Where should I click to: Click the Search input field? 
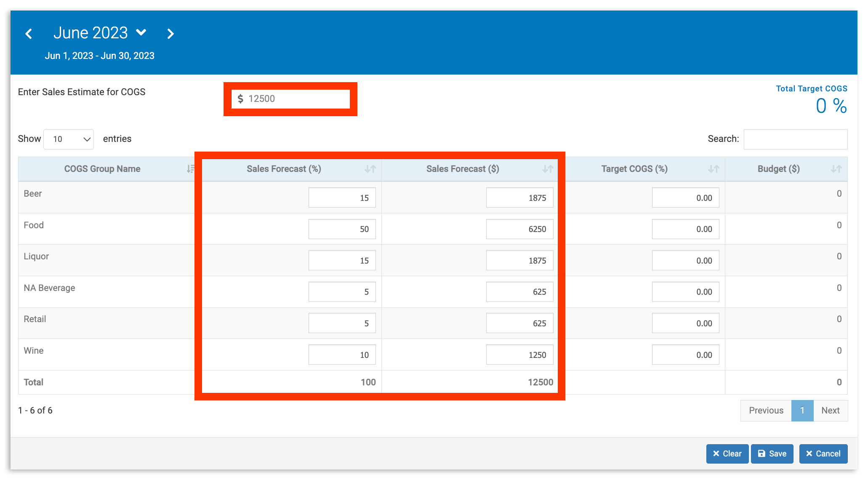coord(796,139)
